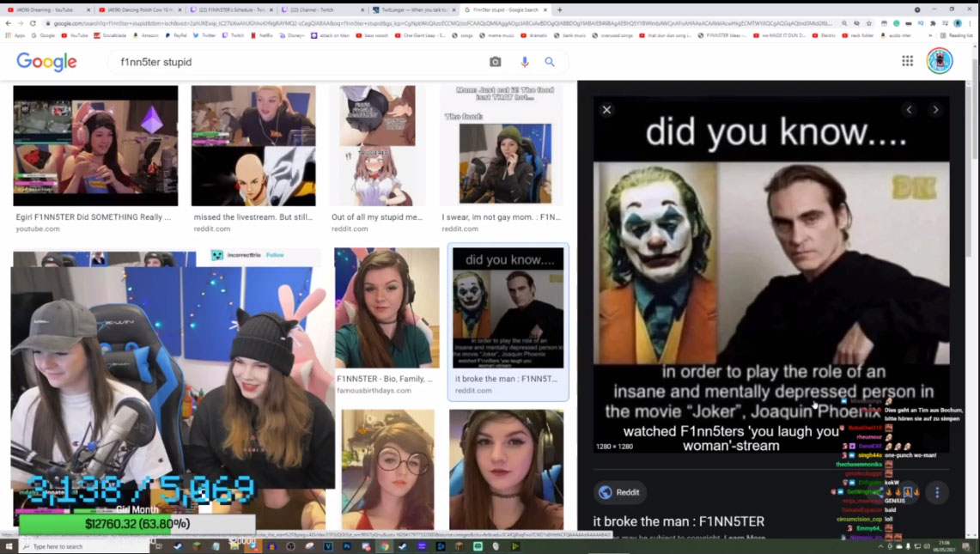Open the 'Egirl F1NN5TER Did SOMETHING' thumbnail
Image resolution: width=980 pixels, height=554 pixels.
point(95,146)
